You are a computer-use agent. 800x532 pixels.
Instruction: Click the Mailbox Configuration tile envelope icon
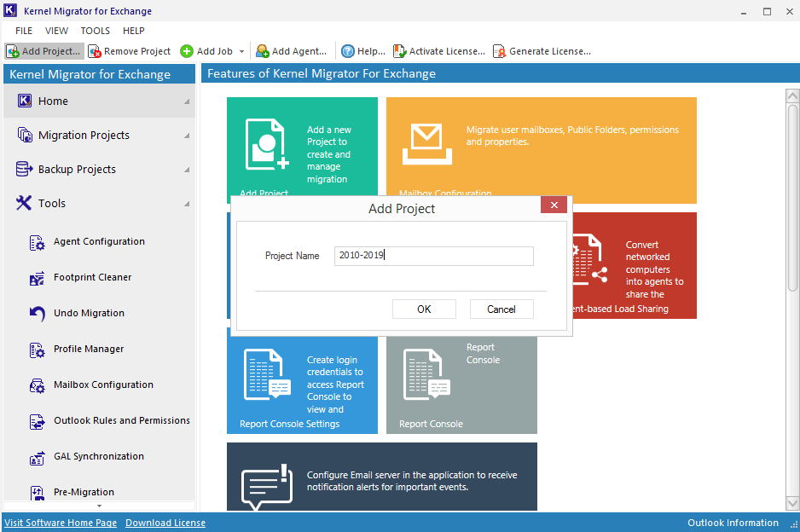(x=427, y=145)
